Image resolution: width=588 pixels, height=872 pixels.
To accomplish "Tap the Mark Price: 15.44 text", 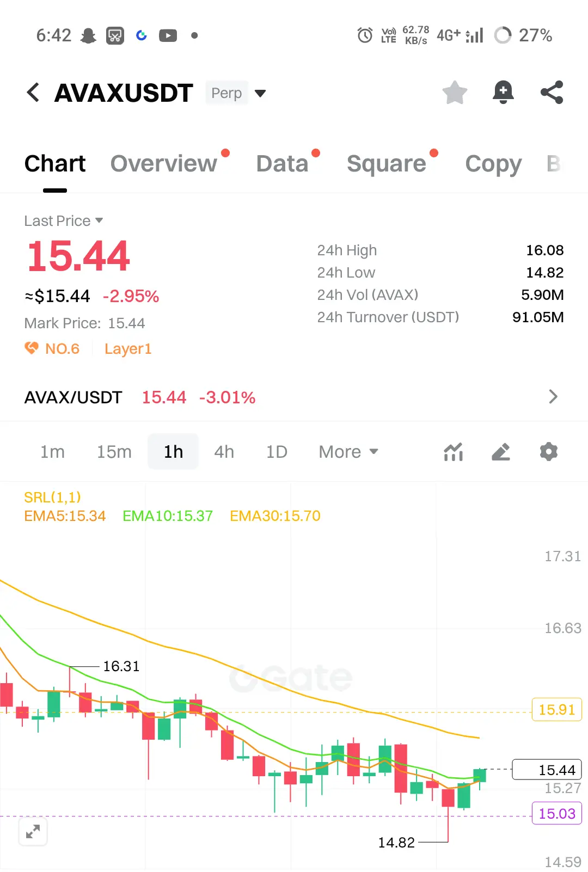I will pyautogui.click(x=84, y=323).
